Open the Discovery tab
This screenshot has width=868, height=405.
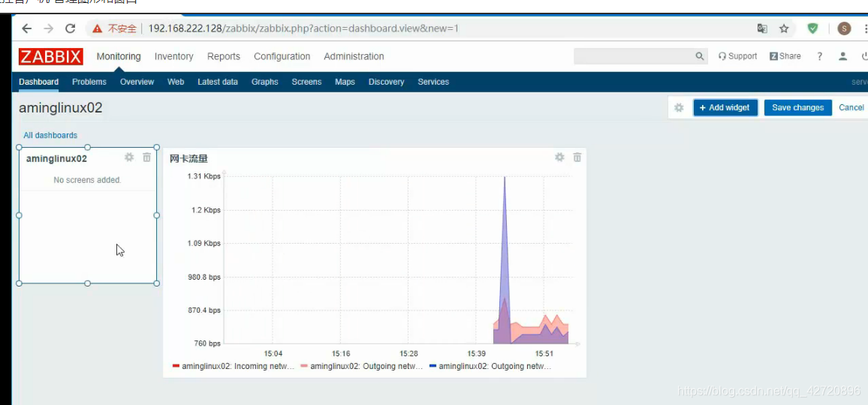click(387, 82)
